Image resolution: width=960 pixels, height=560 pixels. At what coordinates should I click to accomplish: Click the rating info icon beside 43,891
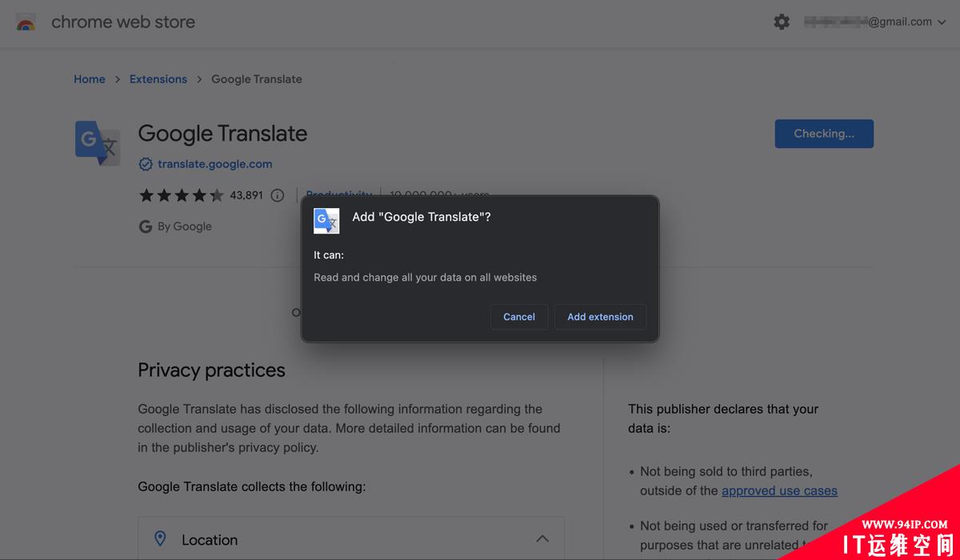coord(278,195)
